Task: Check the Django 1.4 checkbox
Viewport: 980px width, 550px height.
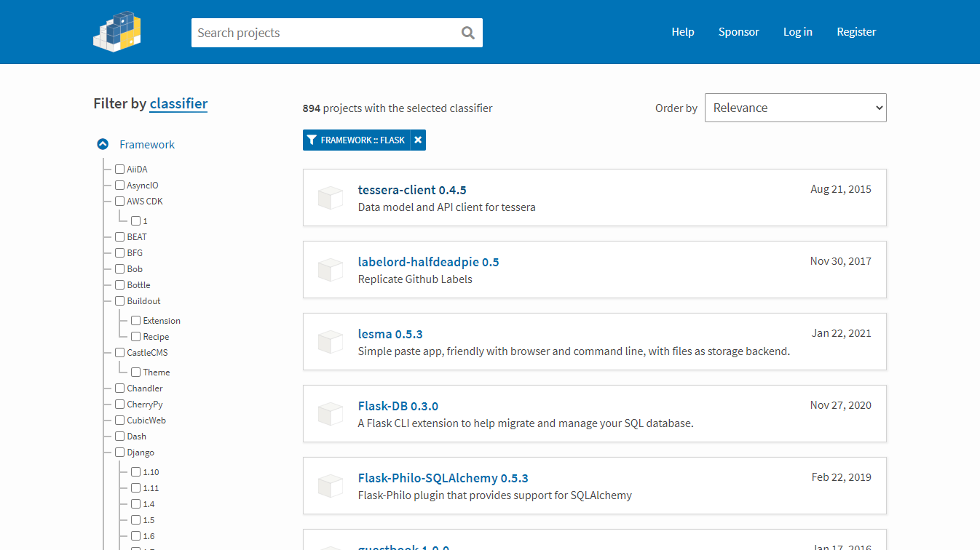Action: [135, 503]
